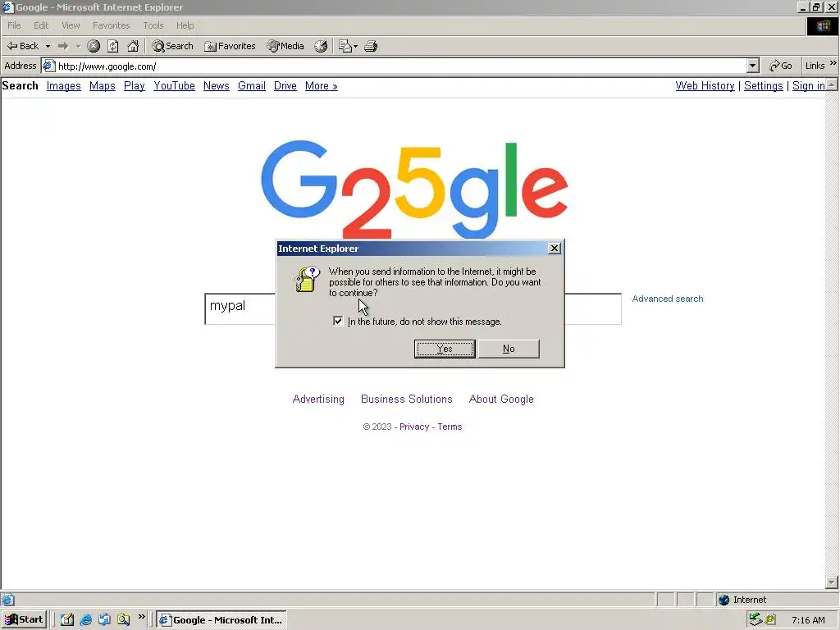Viewport: 840px width, 630px height.
Task: Click the scrollbar up arrow
Action: (832, 84)
